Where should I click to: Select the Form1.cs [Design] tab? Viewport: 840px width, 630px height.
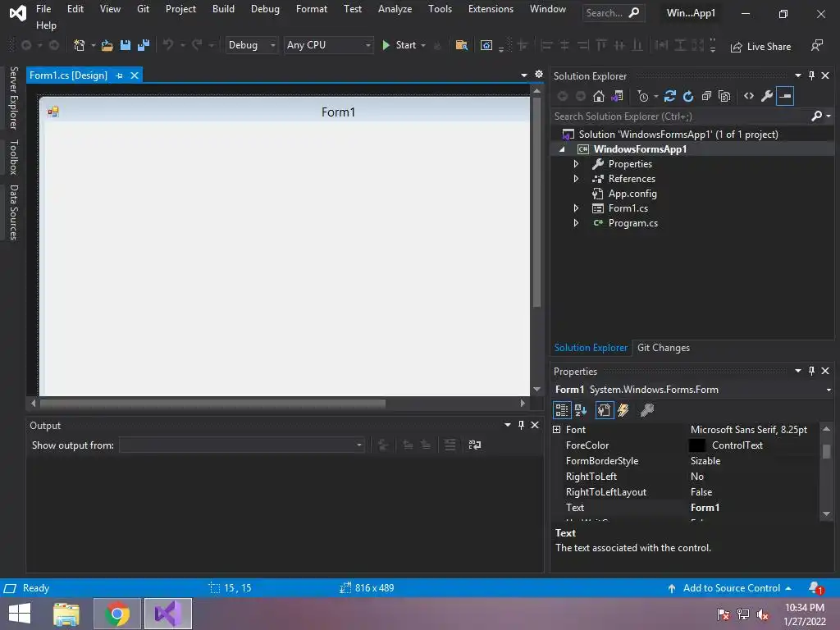tap(68, 75)
